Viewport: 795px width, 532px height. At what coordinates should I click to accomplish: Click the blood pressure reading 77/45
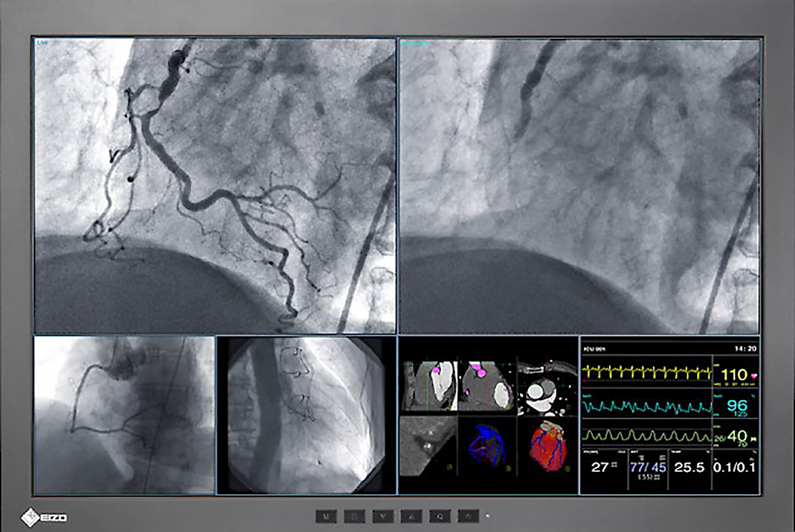pyautogui.click(x=648, y=467)
